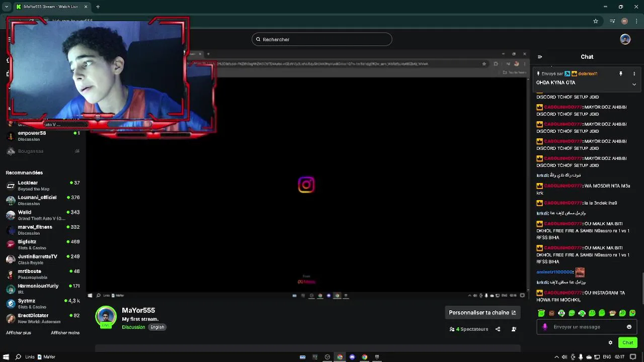Share the stream with share icon
The image size is (644, 362).
click(498, 329)
